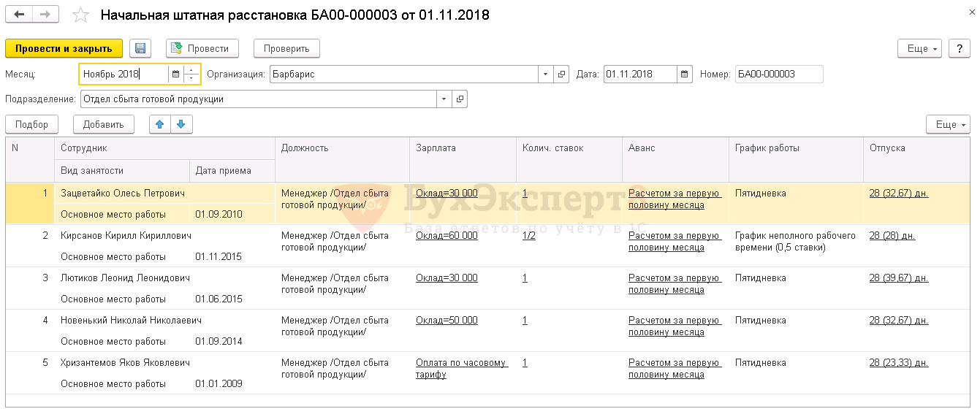Move selected row down with arrow

point(181,124)
